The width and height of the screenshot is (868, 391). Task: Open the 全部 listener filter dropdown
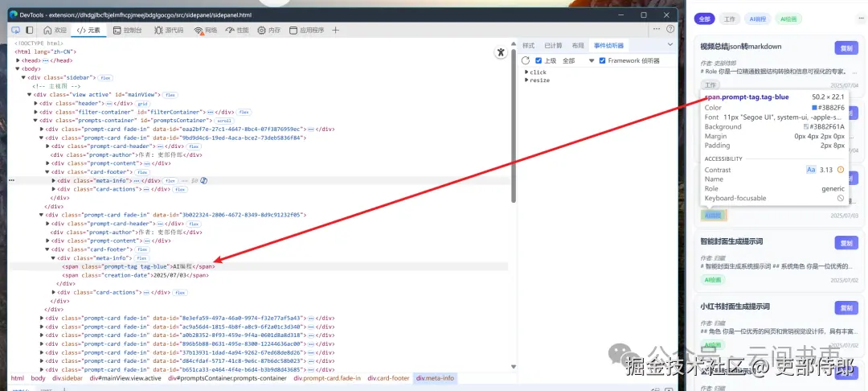click(x=578, y=60)
